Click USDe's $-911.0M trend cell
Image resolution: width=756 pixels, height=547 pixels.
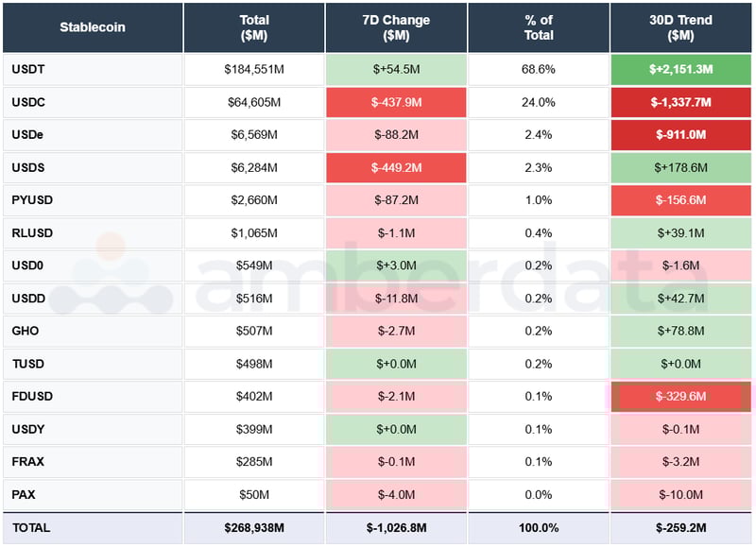682,135
